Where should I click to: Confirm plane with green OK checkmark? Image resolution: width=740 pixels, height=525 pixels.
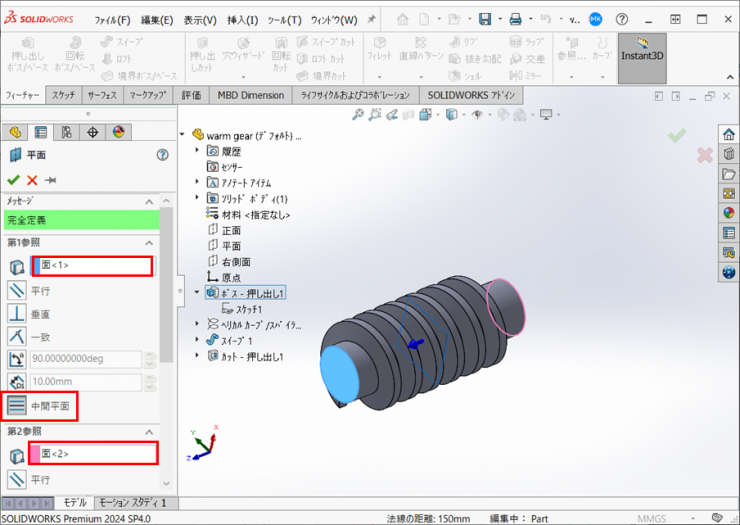[13, 179]
